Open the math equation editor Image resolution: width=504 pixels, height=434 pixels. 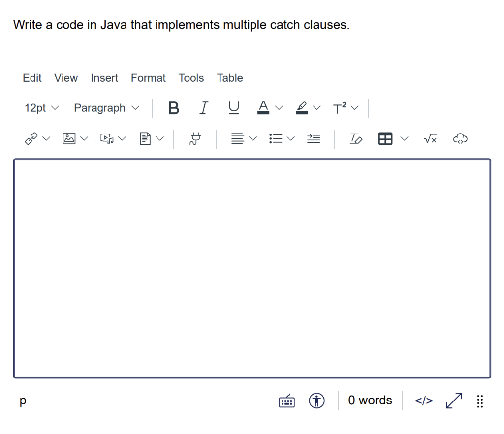click(x=430, y=139)
